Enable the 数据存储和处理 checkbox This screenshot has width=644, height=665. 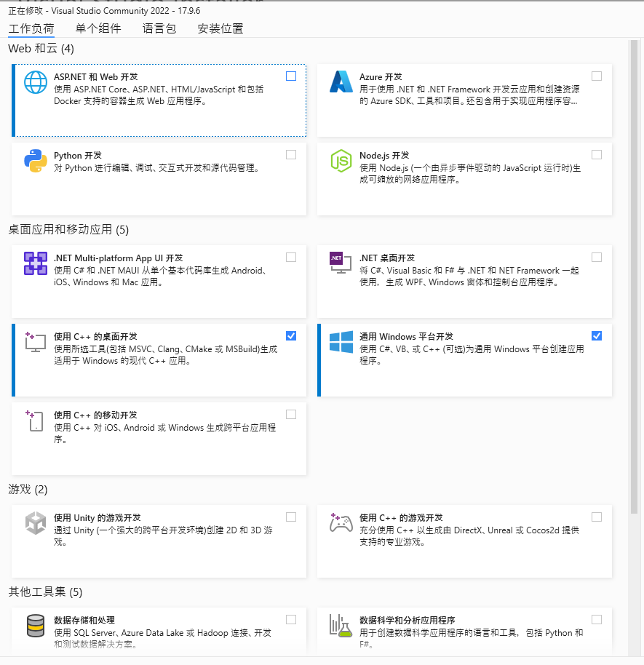click(291, 620)
